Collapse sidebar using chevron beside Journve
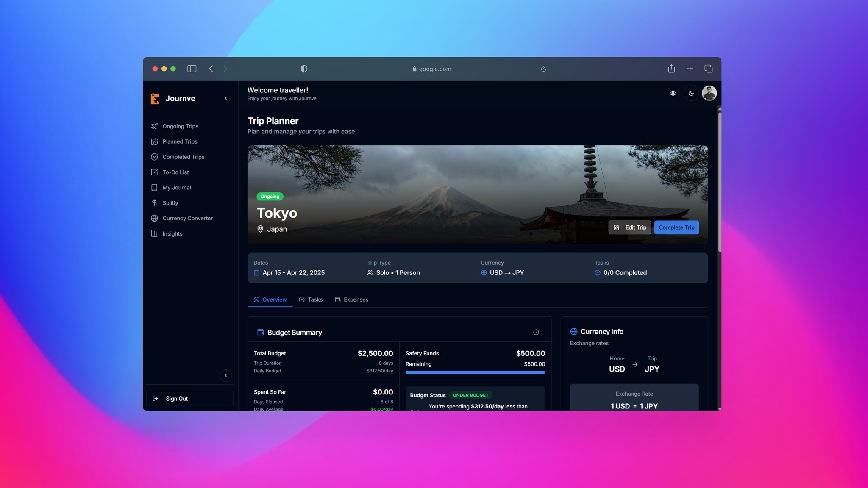The image size is (868, 488). pos(226,98)
